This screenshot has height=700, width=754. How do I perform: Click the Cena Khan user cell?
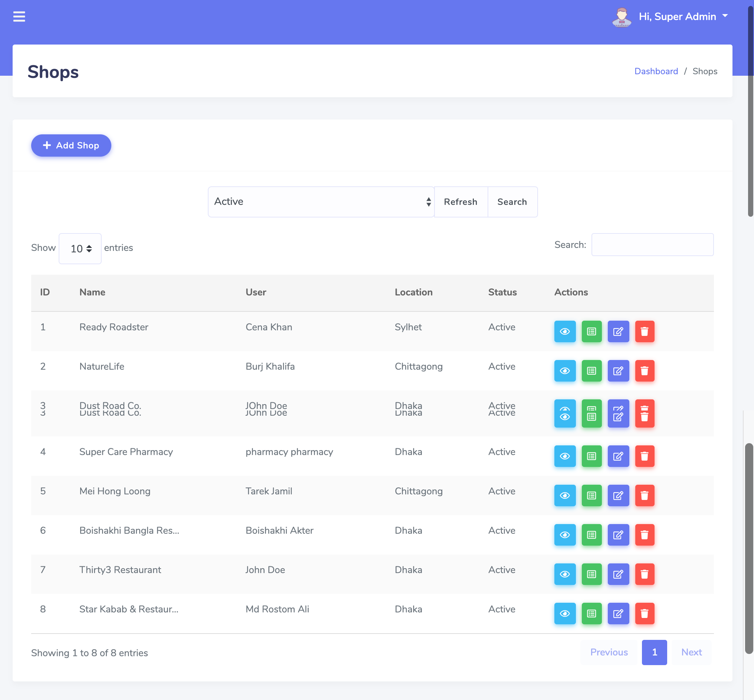click(269, 327)
